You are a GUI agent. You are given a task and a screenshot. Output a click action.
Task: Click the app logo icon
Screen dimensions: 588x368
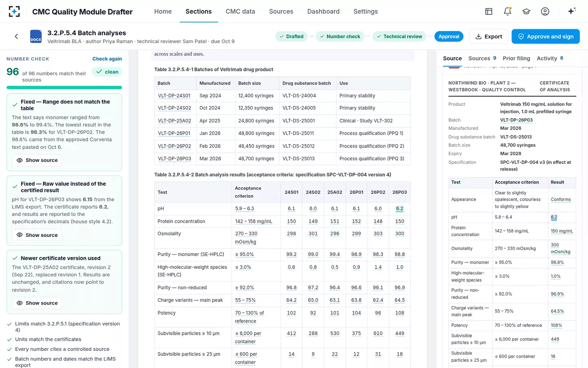14,11
